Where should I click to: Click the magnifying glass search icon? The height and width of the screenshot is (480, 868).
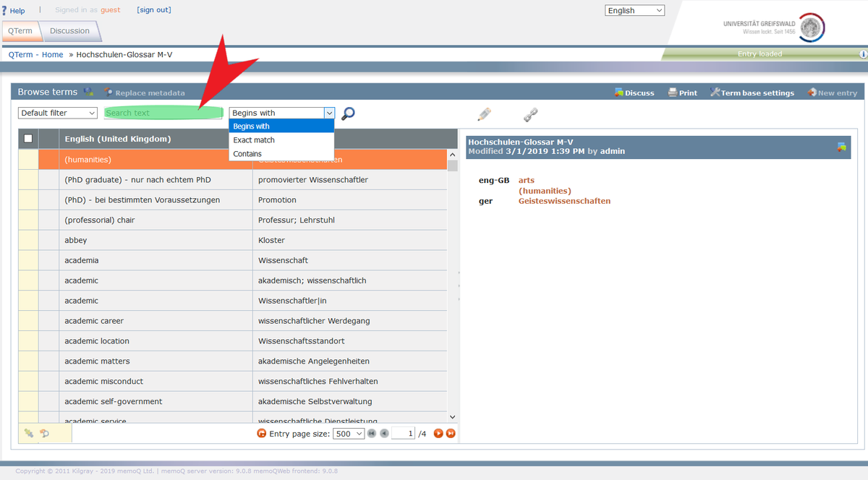pyautogui.click(x=349, y=113)
